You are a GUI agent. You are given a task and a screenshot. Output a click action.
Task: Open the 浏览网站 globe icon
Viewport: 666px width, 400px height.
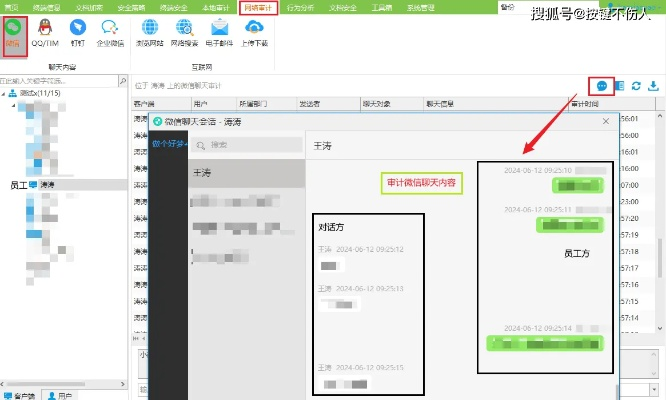tap(150, 28)
